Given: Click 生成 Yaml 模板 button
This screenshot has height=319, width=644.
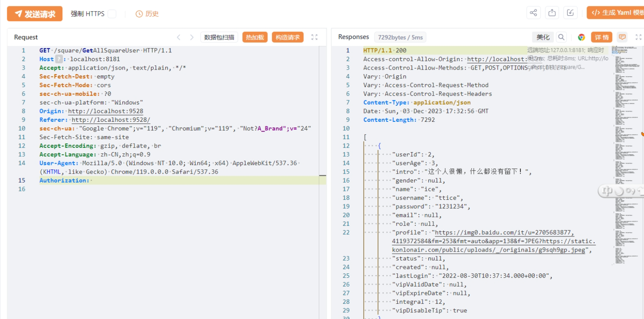Looking at the screenshot, I should [x=615, y=13].
